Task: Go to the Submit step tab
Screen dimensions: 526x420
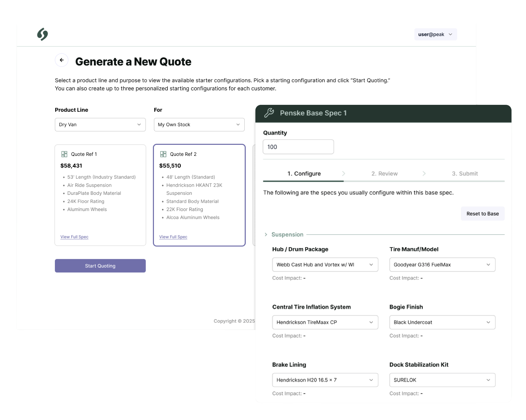Action: (465, 173)
